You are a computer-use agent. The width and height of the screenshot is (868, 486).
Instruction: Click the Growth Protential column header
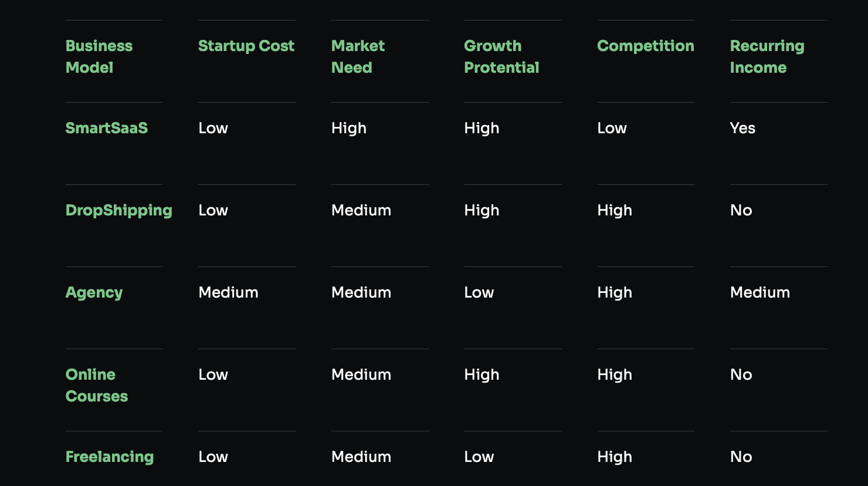[501, 56]
